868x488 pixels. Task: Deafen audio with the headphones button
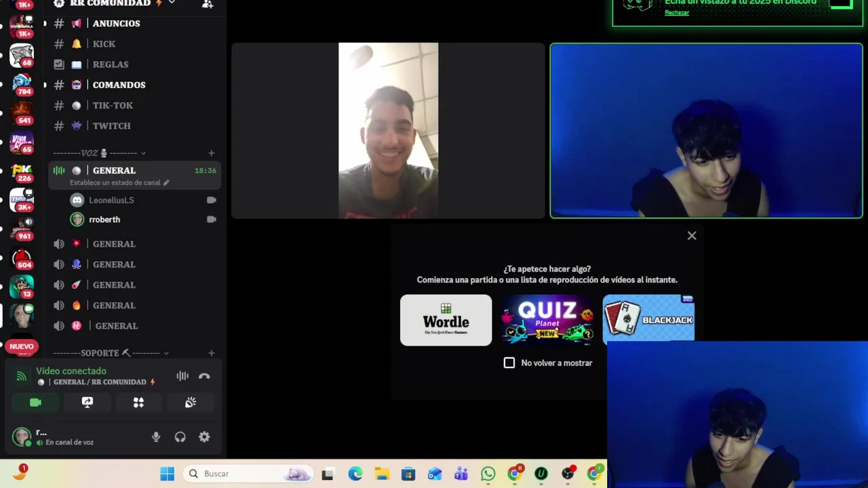180,437
